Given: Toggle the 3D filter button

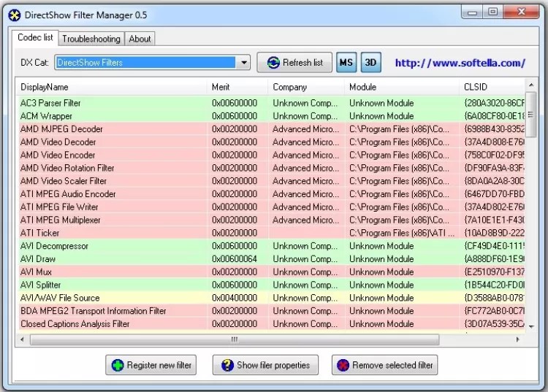Looking at the screenshot, I should coord(370,63).
